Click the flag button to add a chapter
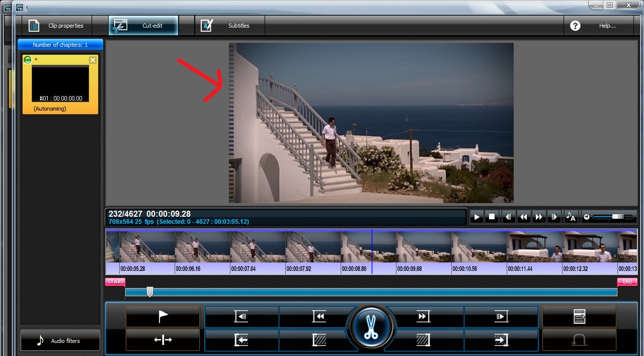The height and width of the screenshot is (356, 644). (163, 316)
